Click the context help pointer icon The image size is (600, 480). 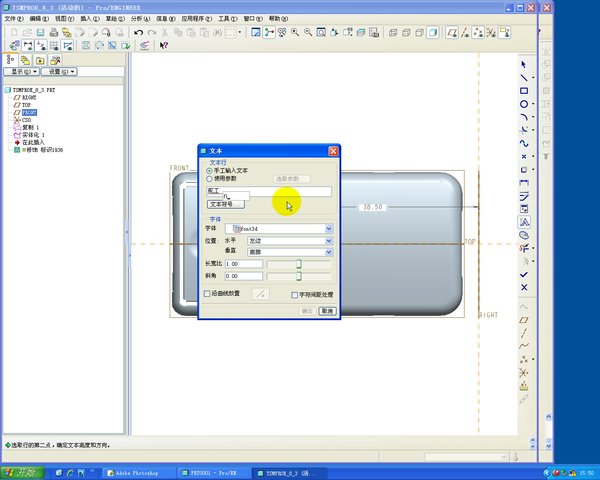tap(164, 46)
